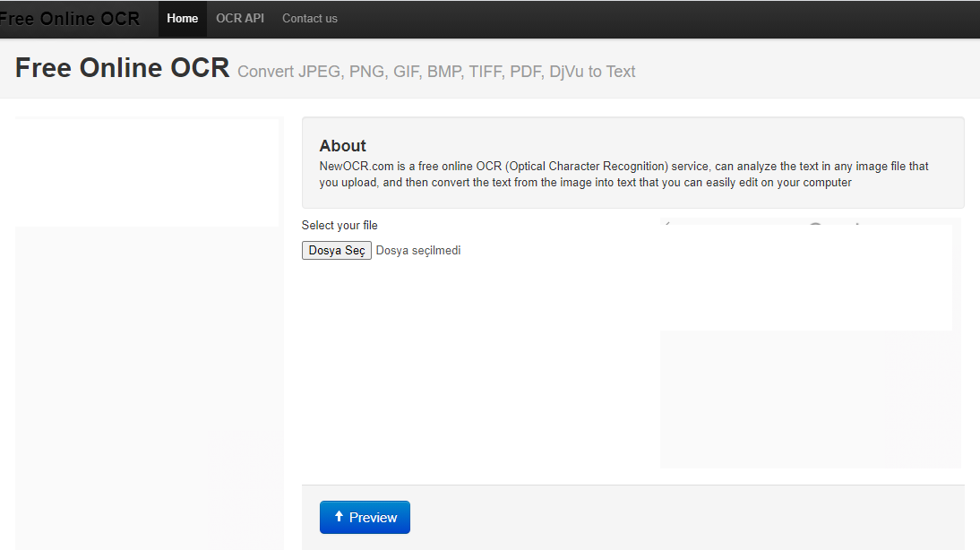
Task: Open the Home tab in navbar
Action: pyautogui.click(x=183, y=19)
